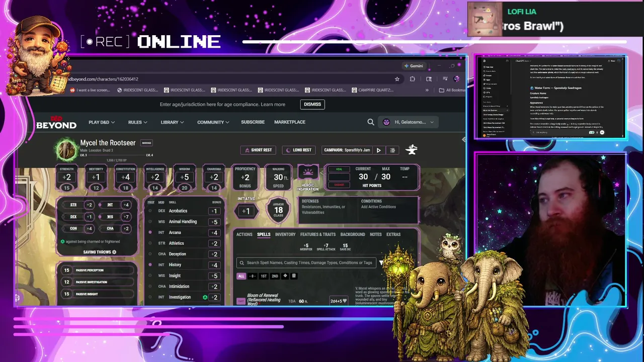Collapse the sidebar arrow on right edge
644x362 pixels.
(x=463, y=139)
